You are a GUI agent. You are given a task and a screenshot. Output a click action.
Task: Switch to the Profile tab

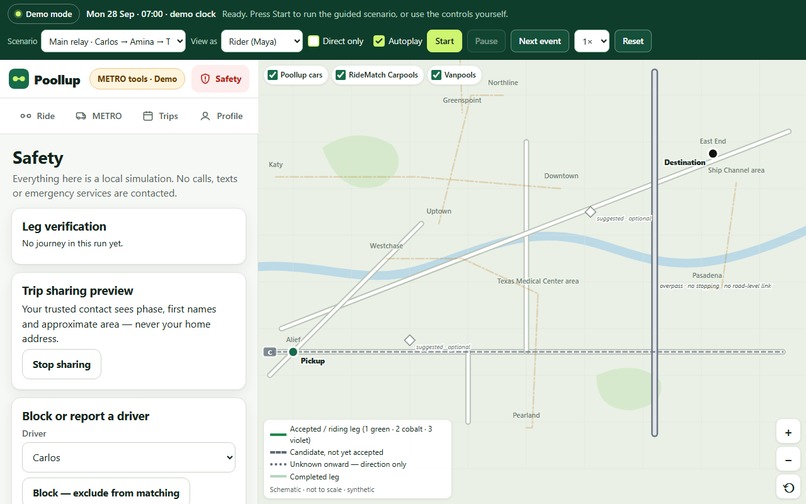(x=221, y=116)
